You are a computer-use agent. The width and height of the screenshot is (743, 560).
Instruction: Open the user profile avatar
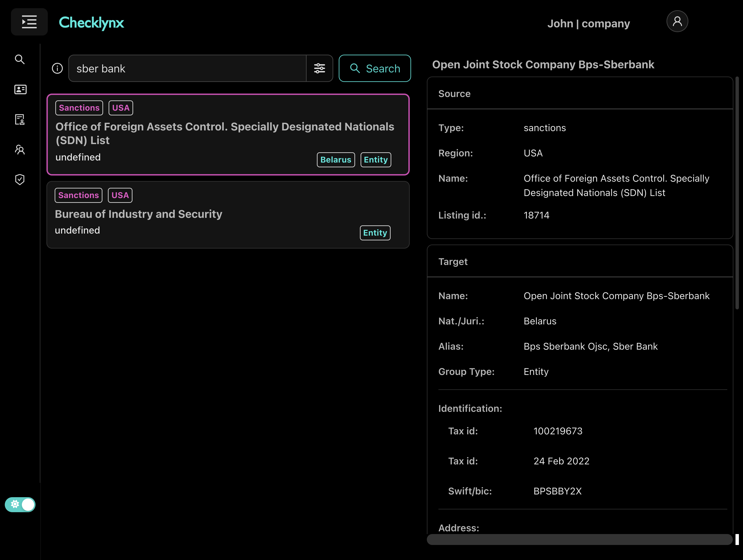677,21
